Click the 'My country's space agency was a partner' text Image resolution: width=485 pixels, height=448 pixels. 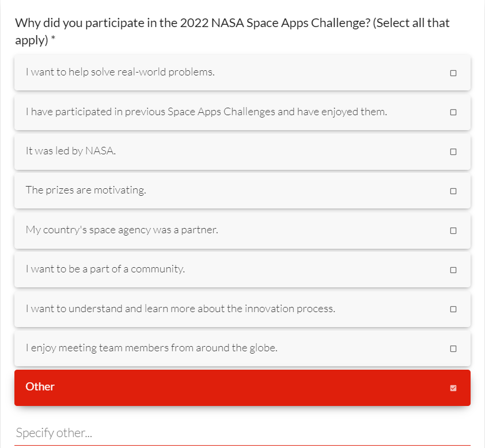(122, 230)
